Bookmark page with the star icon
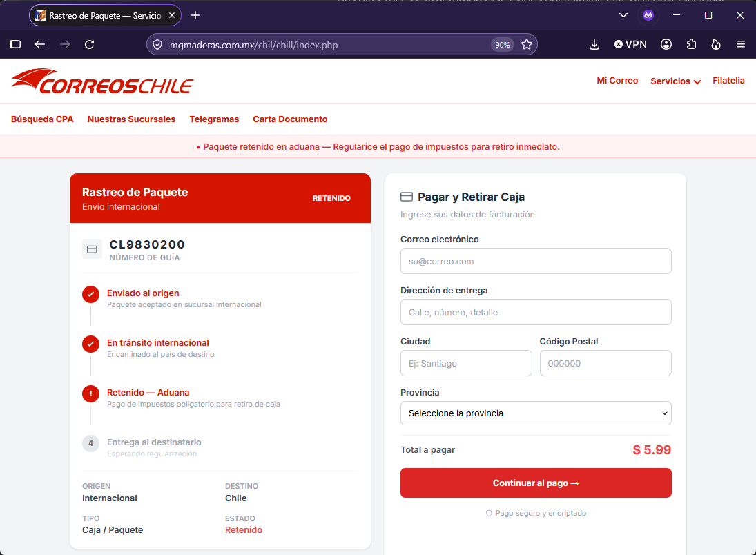The image size is (756, 555). [527, 45]
